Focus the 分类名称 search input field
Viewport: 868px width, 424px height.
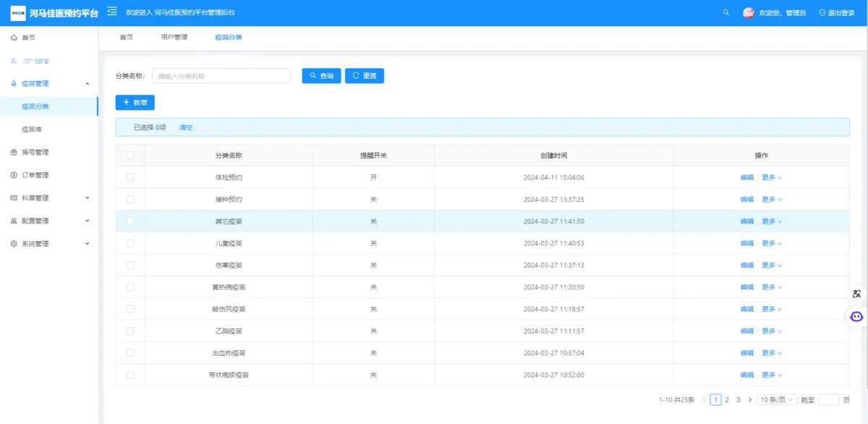221,76
